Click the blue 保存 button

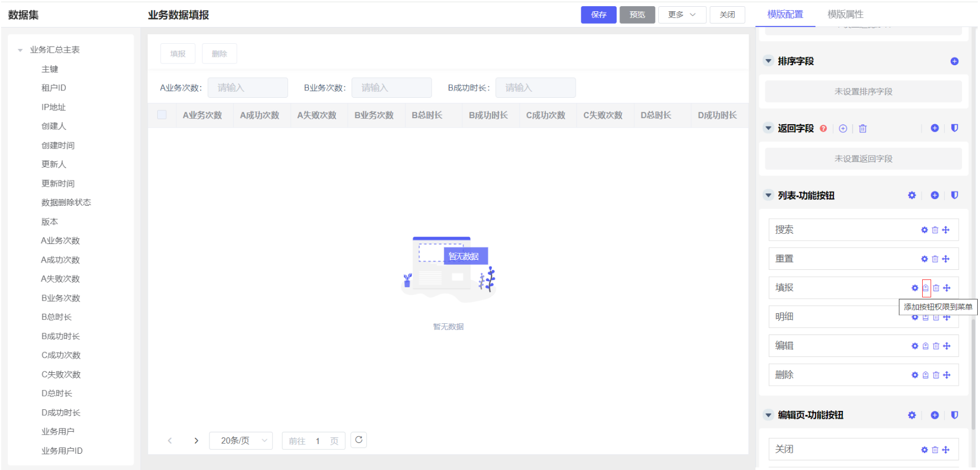point(598,15)
